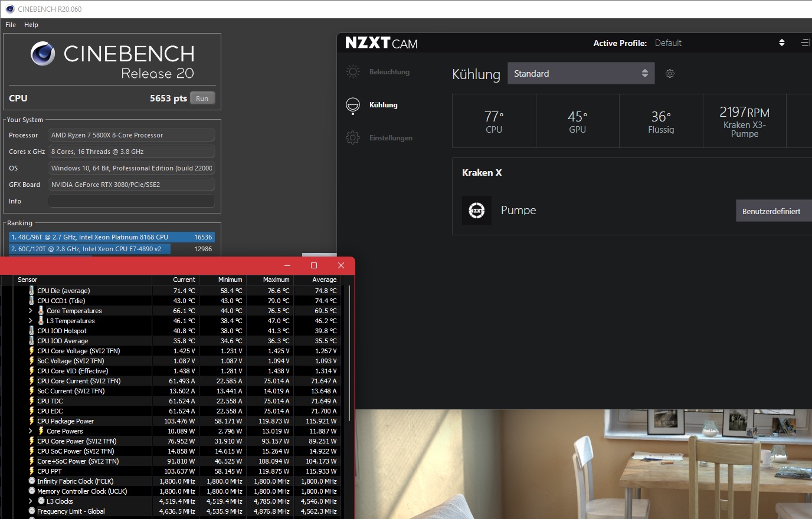The height and width of the screenshot is (519, 812).
Task: Select the CPU SoC Power (SVI2 TFN) row
Action: tap(177, 451)
